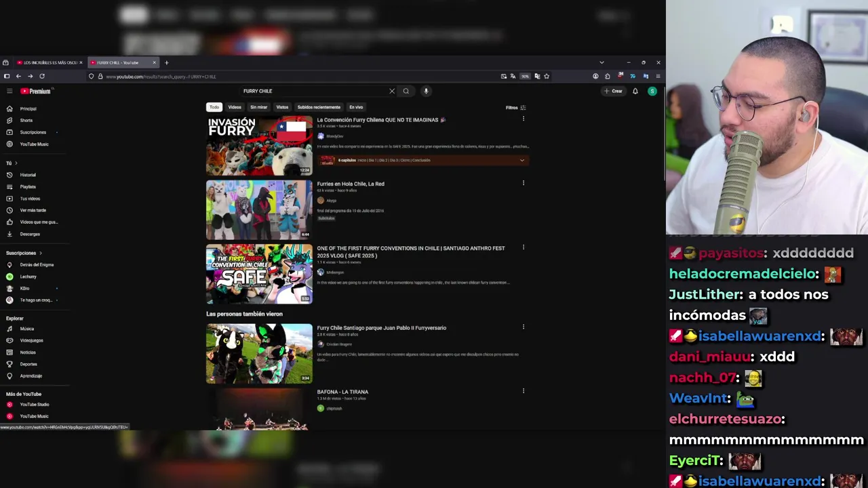Open YouTube Studio link
868x488 pixels.
pos(33,405)
